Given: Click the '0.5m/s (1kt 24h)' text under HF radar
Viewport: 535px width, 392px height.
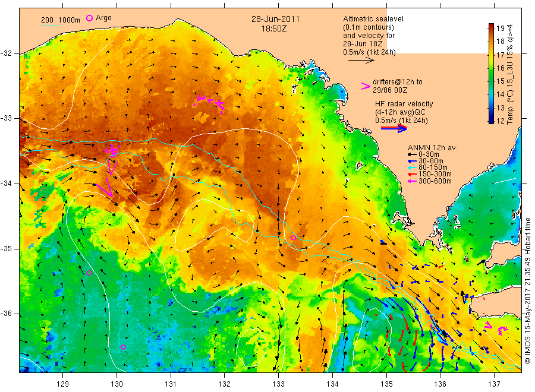Looking at the screenshot, I should pos(401,121).
